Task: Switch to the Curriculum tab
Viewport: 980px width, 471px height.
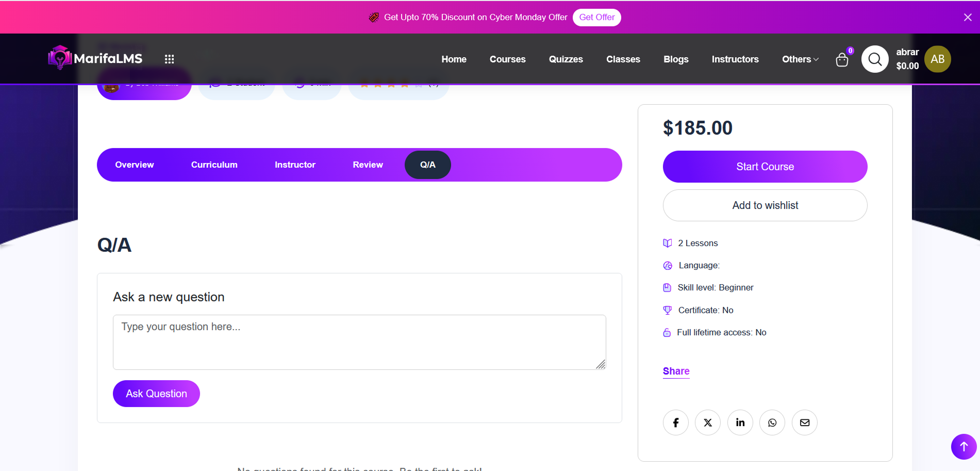Action: (214, 165)
